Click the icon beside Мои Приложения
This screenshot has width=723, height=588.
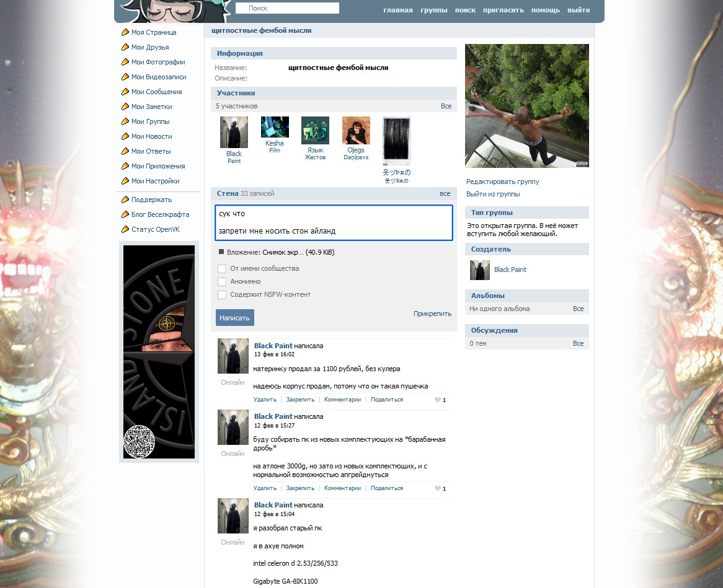click(x=125, y=166)
